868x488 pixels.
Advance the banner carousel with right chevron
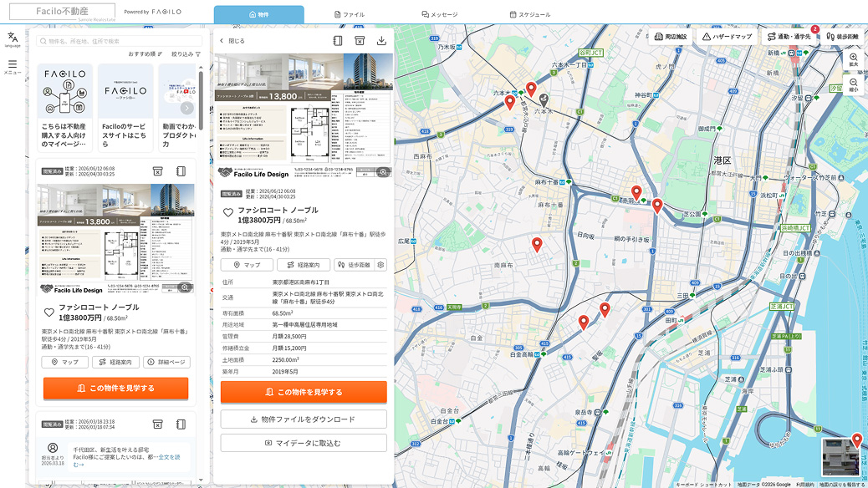pos(187,107)
